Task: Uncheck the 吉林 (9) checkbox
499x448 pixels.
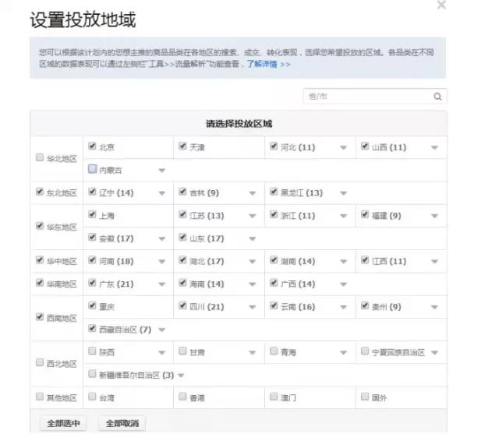Action: click(x=182, y=192)
